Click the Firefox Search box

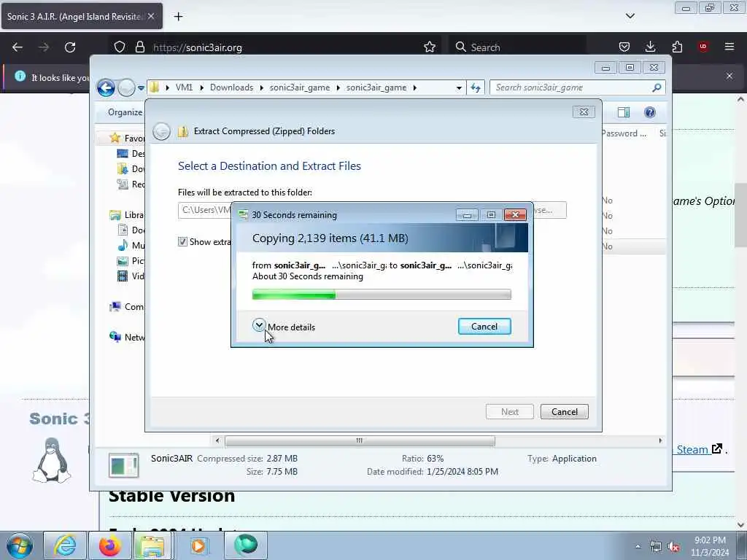tap(518, 47)
